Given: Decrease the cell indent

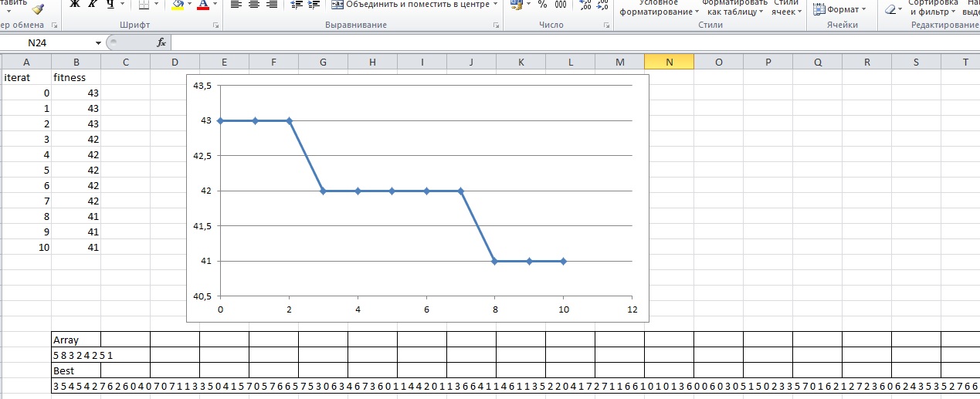Looking at the screenshot, I should click(297, 5).
